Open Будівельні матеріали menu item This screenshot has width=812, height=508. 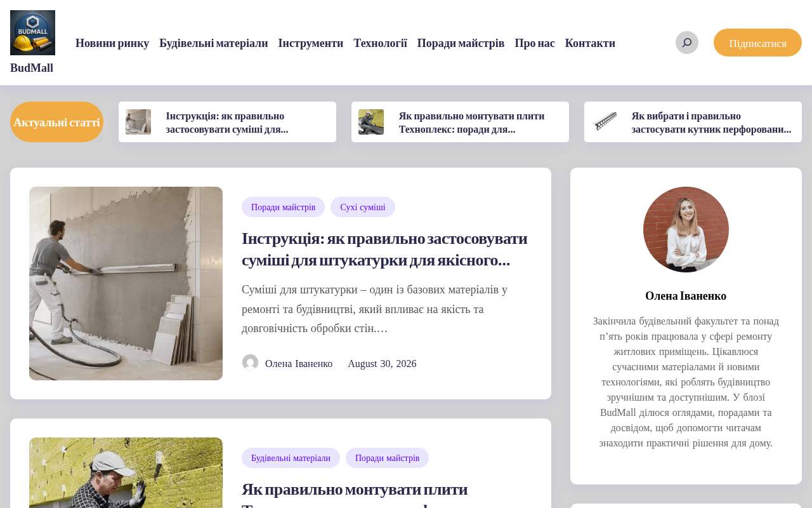tap(213, 43)
